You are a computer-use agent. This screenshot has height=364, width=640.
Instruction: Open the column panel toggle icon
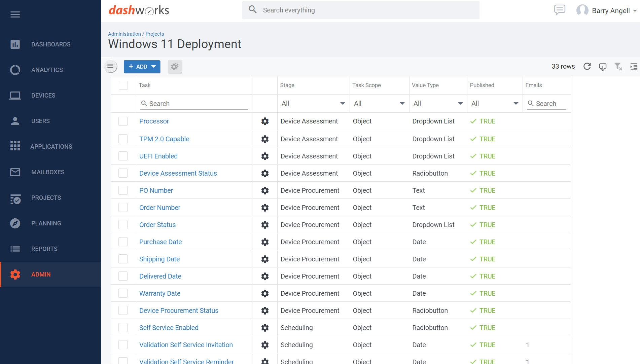tap(634, 67)
